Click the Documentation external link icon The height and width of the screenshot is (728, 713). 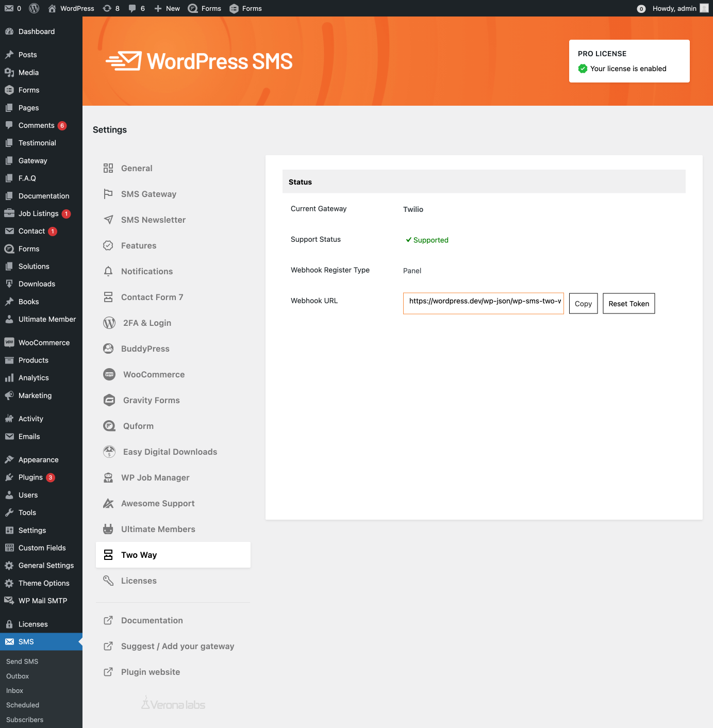[x=108, y=620]
